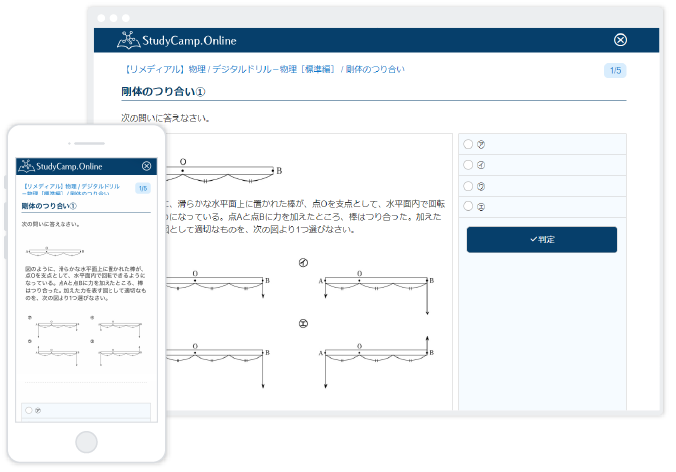This screenshot has height=472, width=676.
Task: Click the 1/5 progress badge on phone
Action: point(143,188)
